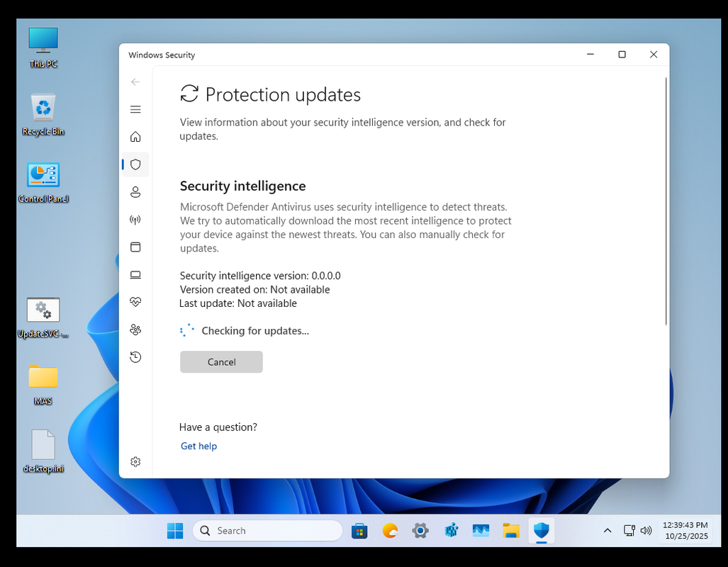Open App & browser control icon

tap(135, 247)
